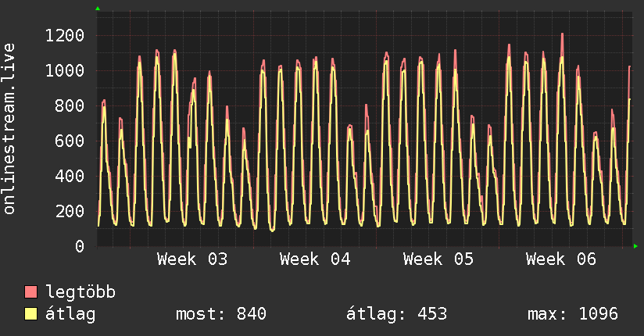This screenshot has height=336, width=644.
Task: Click the onlinestream.live vertical axis title
Action: coord(10,129)
